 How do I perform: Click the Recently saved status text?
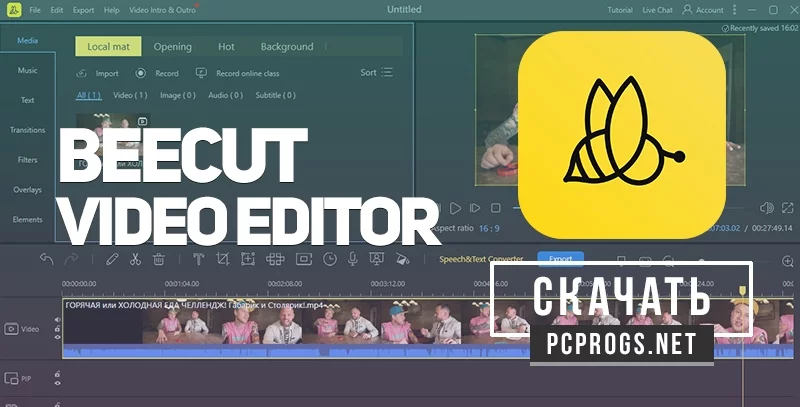pos(760,29)
